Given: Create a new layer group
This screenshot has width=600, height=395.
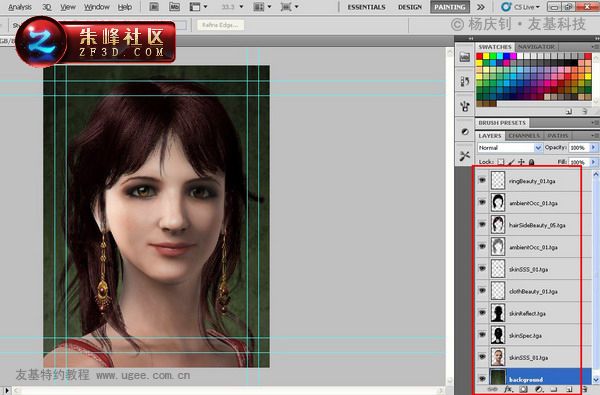Looking at the screenshot, I should tap(554, 389).
